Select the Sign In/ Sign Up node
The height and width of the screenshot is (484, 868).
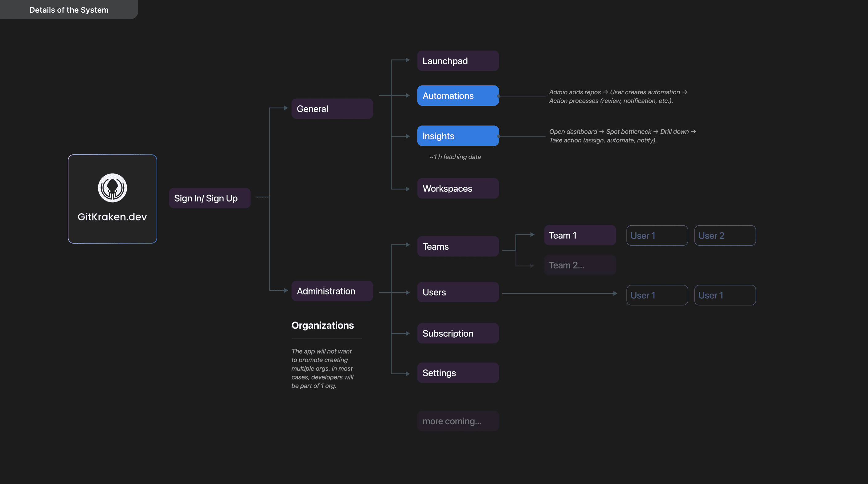click(x=209, y=198)
